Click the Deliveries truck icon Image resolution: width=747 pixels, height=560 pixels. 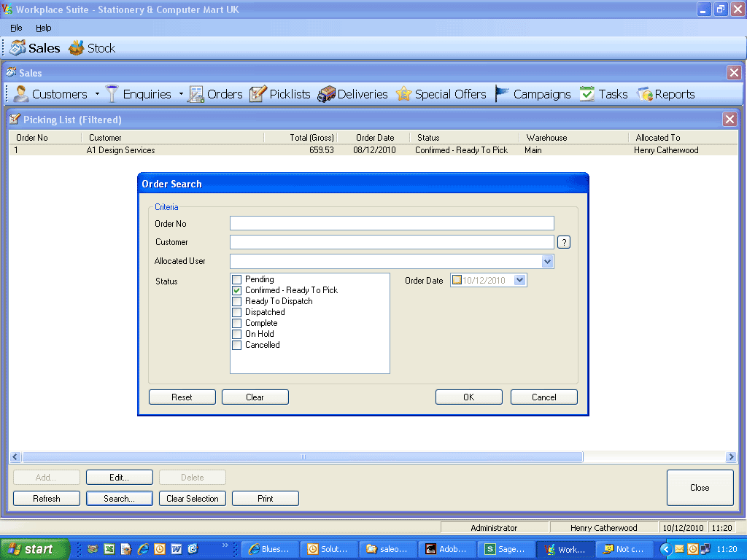click(326, 94)
